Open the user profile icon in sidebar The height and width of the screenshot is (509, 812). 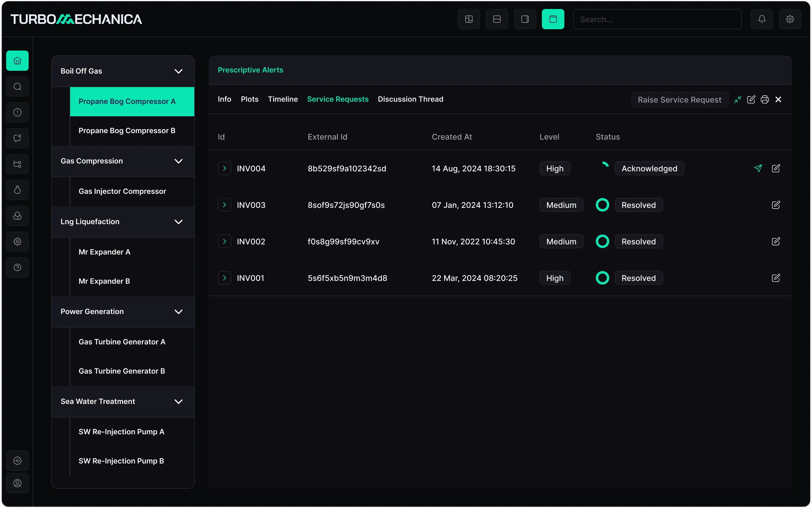coord(17,483)
